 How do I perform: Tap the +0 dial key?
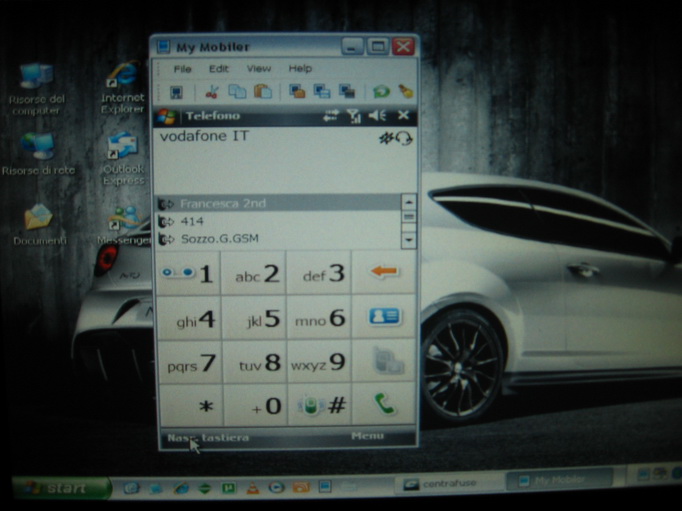click(256, 406)
